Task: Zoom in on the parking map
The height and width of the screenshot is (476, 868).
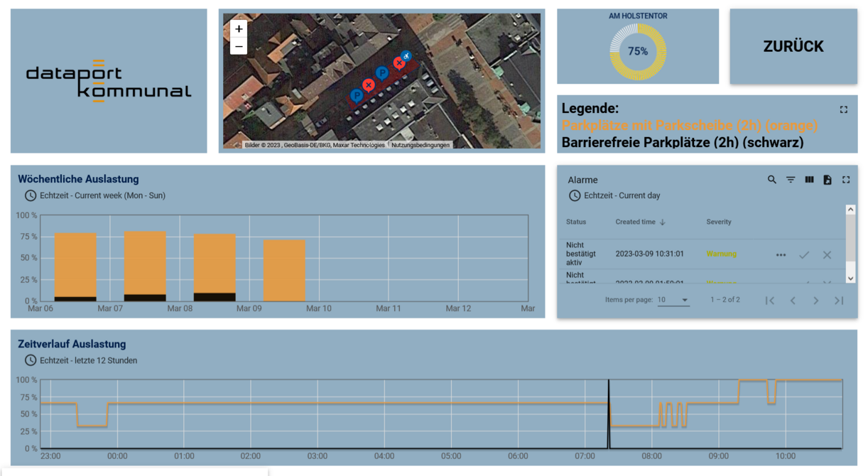Action: click(x=239, y=29)
